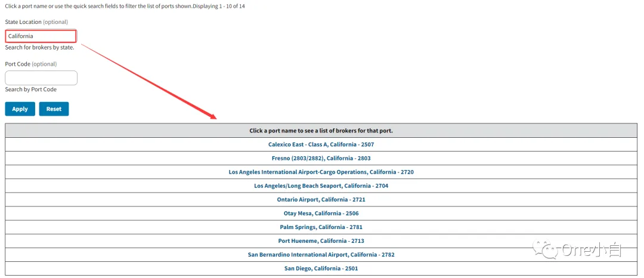Click the State Location input field

41,36
